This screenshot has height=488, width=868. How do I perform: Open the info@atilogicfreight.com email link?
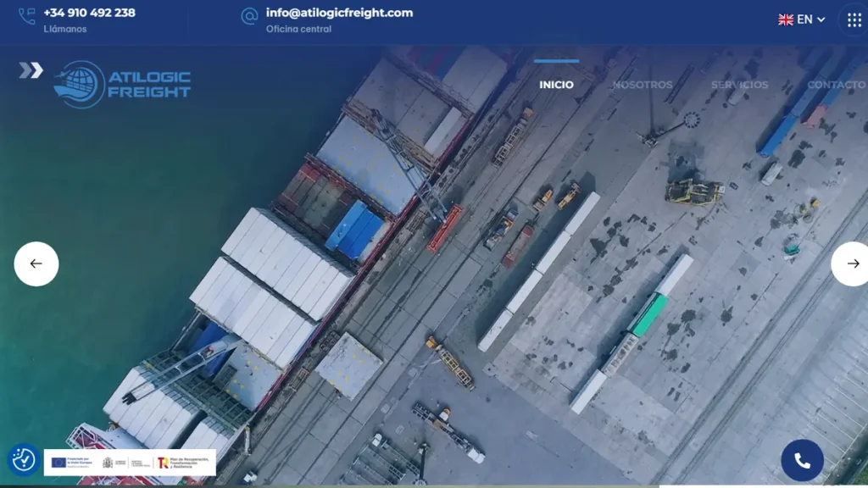pos(339,13)
